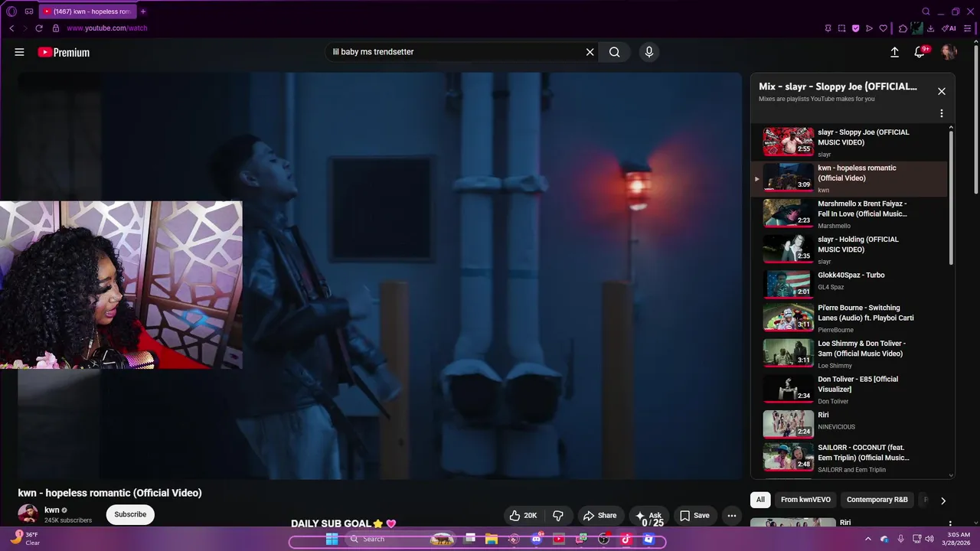Open options for Riri suggested video
Viewport: 980px width, 551px height.
[950, 524]
